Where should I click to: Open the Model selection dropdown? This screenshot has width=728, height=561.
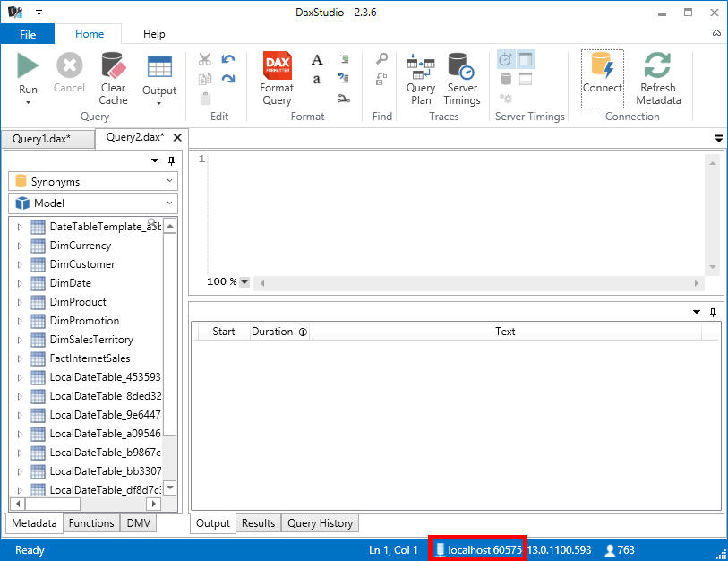pyautogui.click(x=93, y=203)
